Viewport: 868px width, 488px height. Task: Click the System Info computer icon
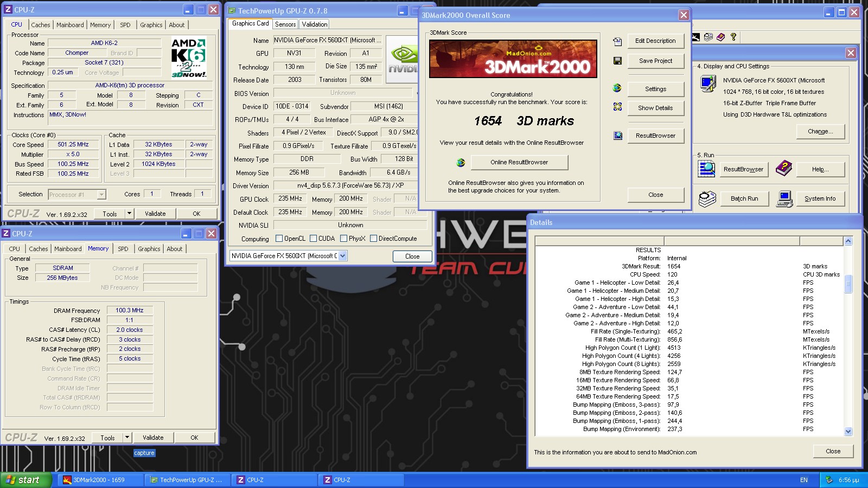coord(784,199)
